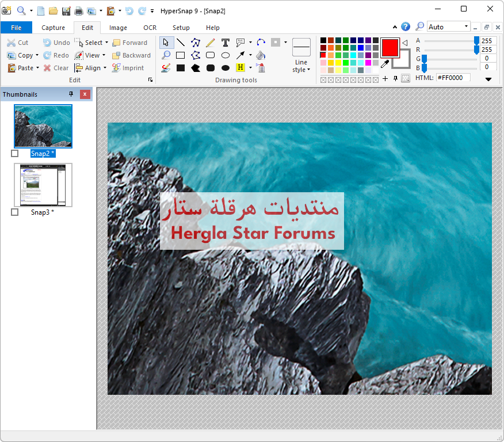This screenshot has height=442, width=504.
Task: Tick the checkbox beside Snap3 thumbnail
Action: (15, 212)
